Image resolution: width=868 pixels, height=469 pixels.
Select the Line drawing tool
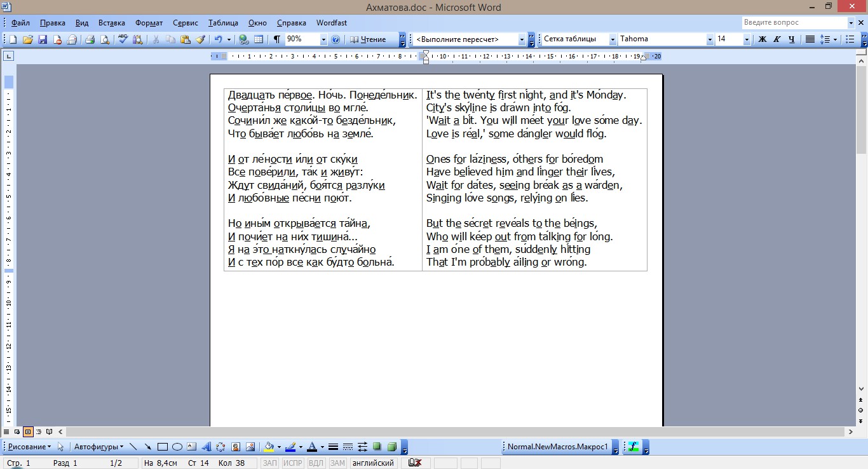click(x=133, y=447)
